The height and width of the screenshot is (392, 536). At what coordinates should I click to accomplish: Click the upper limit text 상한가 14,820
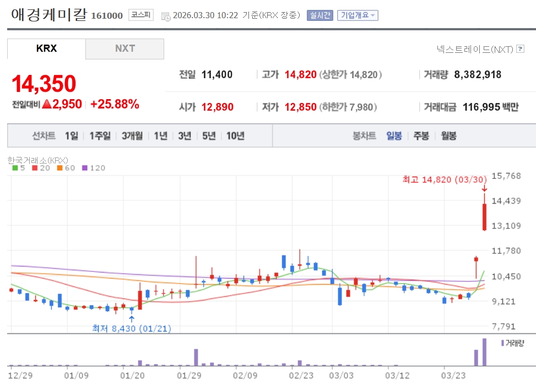[x=350, y=74]
